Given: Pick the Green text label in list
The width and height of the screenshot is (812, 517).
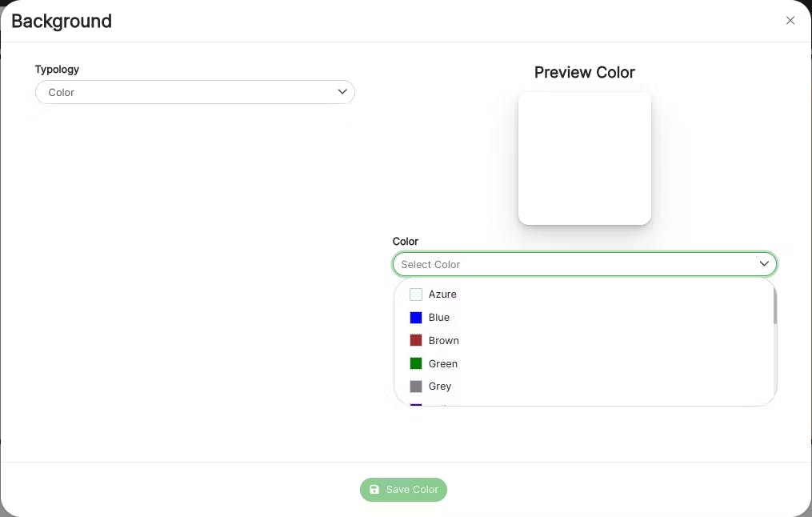Looking at the screenshot, I should click(443, 363).
